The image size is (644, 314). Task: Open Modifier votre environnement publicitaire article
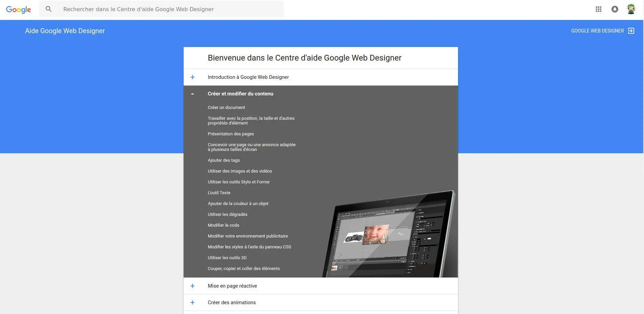point(248,236)
